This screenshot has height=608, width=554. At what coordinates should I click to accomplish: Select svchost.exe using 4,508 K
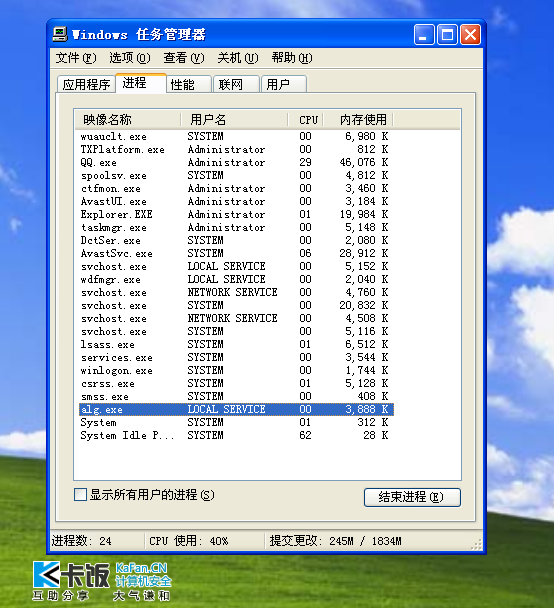pyautogui.click(x=236, y=318)
